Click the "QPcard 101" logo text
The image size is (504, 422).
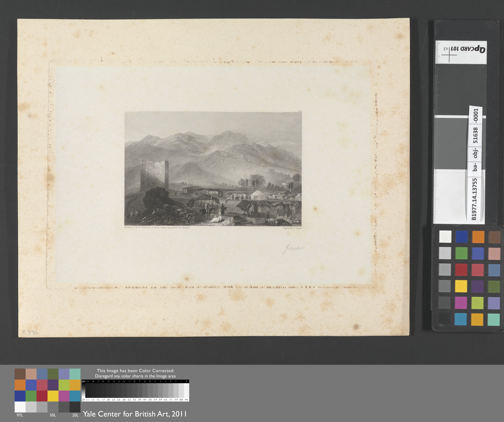[468, 49]
